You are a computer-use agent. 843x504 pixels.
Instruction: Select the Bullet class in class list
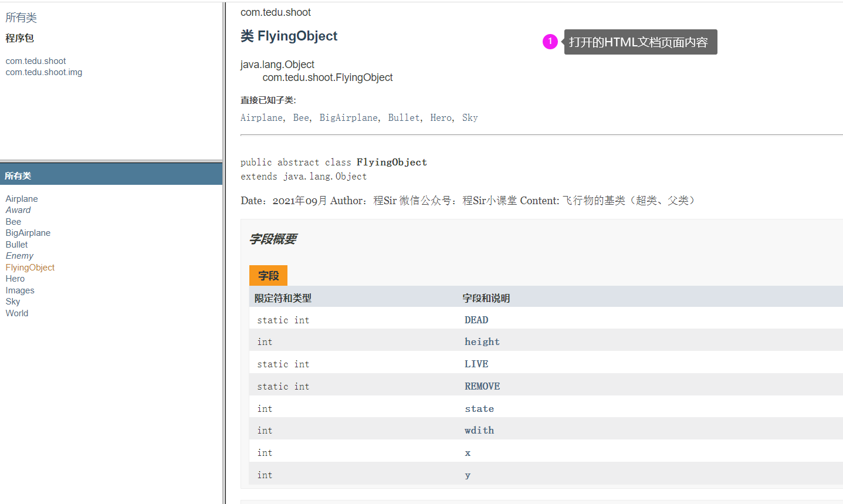click(16, 245)
